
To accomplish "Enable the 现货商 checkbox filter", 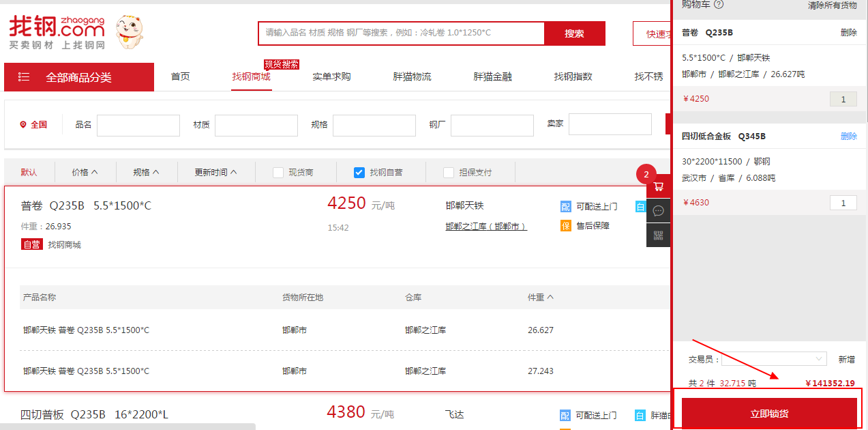I will pos(278,173).
